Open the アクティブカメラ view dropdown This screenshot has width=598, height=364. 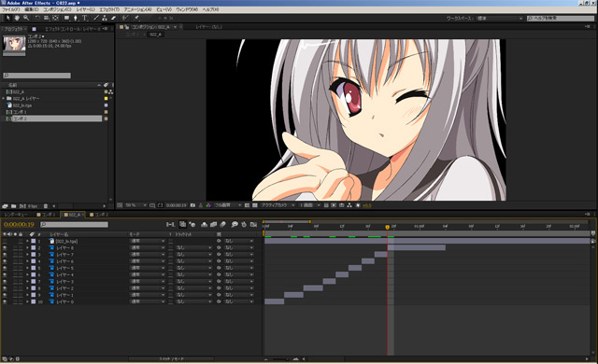click(x=278, y=205)
